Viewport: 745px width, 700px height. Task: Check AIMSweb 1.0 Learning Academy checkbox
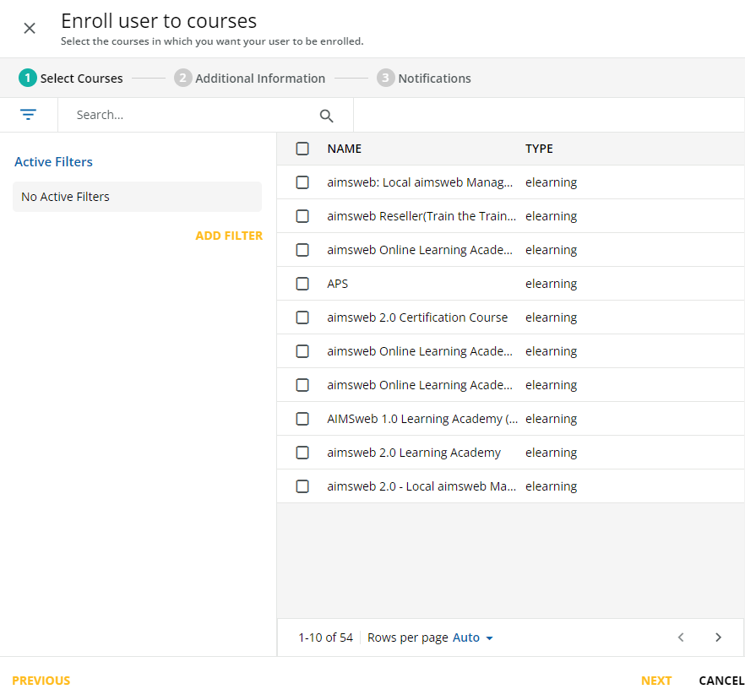302,419
